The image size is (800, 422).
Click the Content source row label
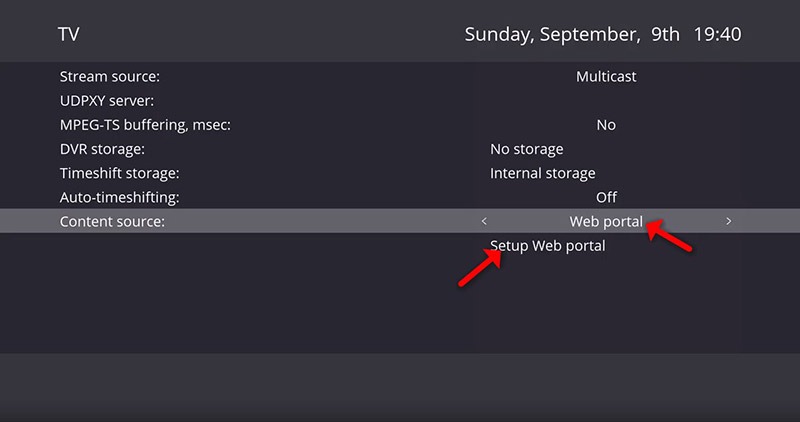click(x=112, y=221)
